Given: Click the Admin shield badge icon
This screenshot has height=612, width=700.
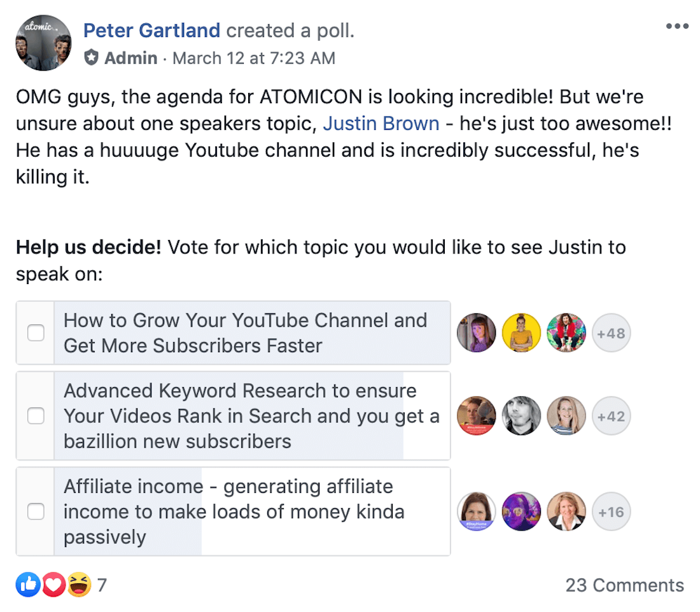Looking at the screenshot, I should (92, 57).
